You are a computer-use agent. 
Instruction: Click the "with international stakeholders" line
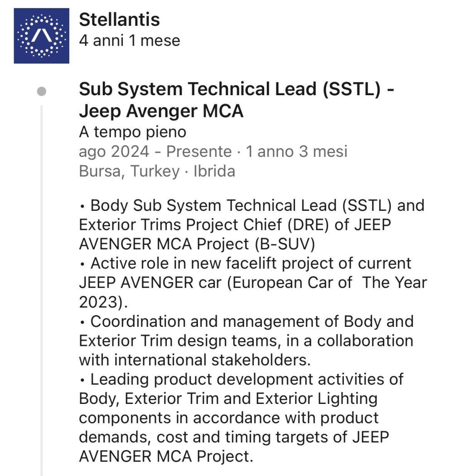(x=195, y=359)
